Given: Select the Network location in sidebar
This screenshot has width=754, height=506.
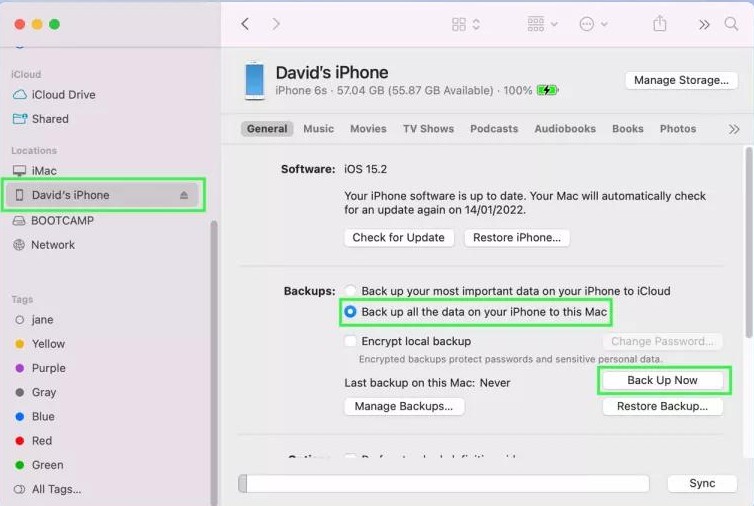Looking at the screenshot, I should [53, 245].
